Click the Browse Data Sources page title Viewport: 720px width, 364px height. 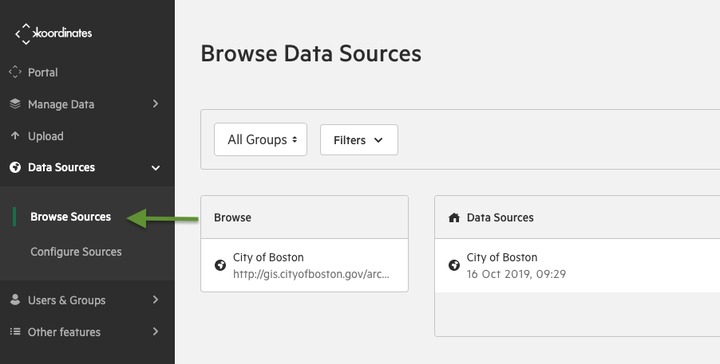(x=311, y=53)
